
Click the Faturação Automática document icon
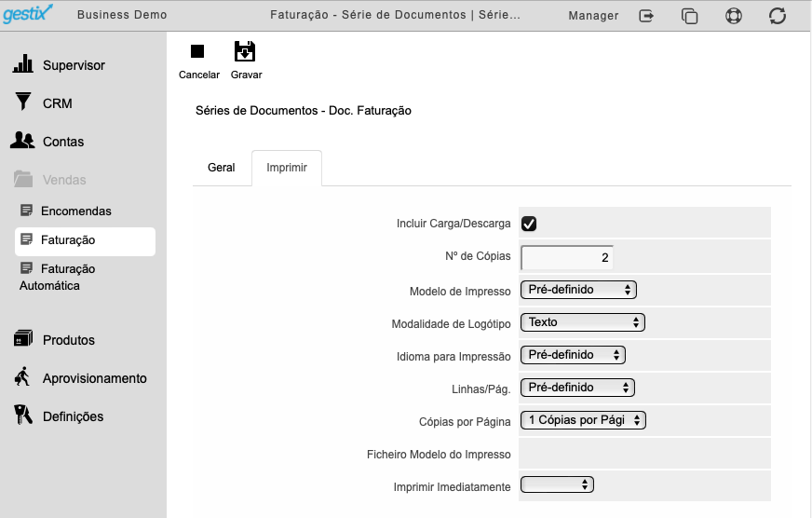pyautogui.click(x=26, y=267)
